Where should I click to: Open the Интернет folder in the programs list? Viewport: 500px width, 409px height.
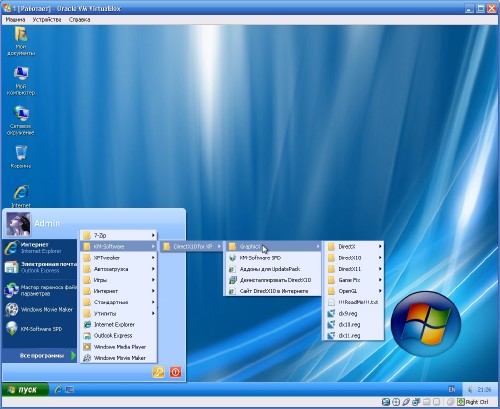119,291
